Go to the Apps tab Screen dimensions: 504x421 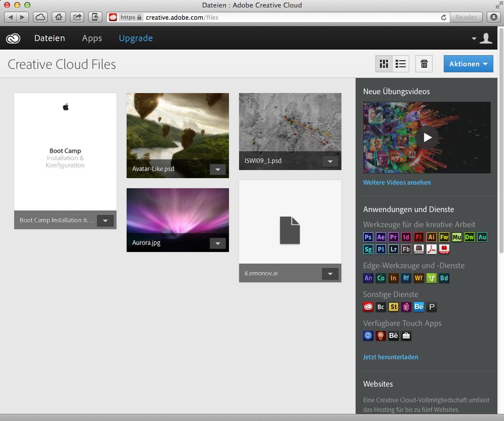click(x=92, y=38)
